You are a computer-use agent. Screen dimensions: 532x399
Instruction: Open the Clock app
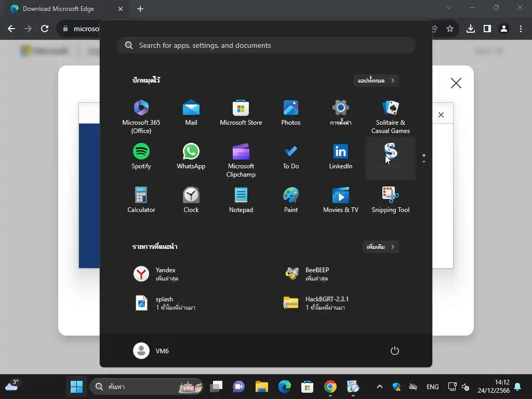pyautogui.click(x=191, y=200)
